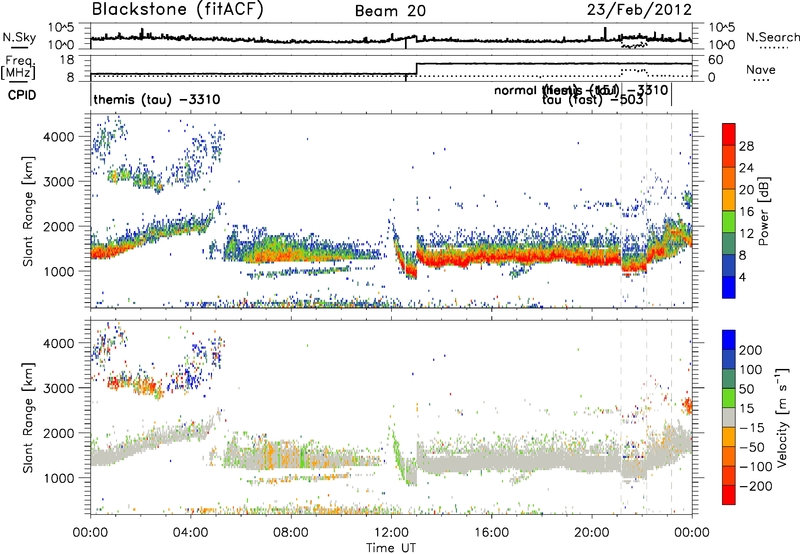Click the "12:00" time tick label

click(391, 533)
